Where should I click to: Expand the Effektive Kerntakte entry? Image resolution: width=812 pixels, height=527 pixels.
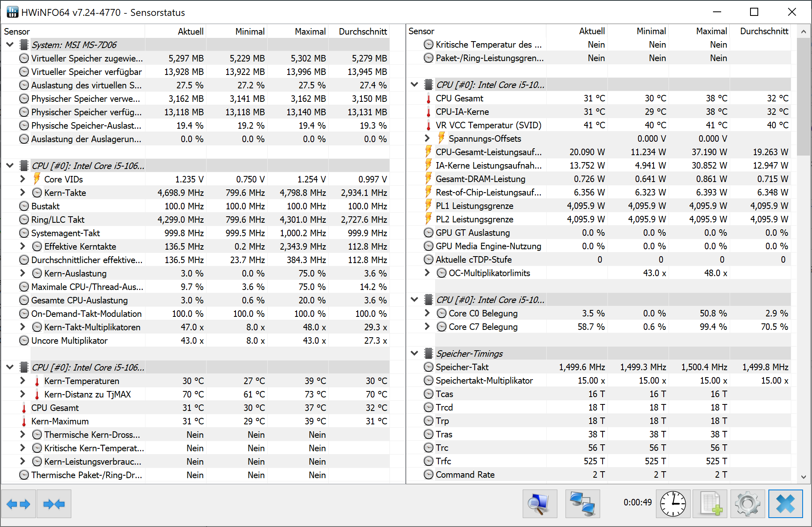(x=23, y=246)
